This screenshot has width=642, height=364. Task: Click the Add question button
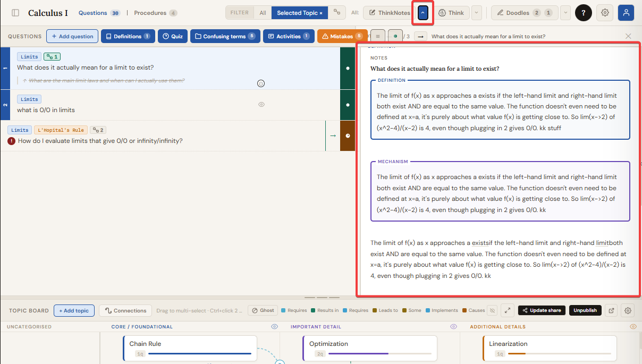(x=72, y=36)
